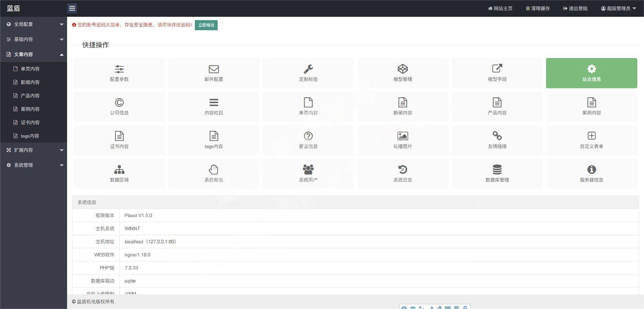Expand the 全局配置 sidebar menu
Screen dimensions: 644x309
click(x=34, y=24)
